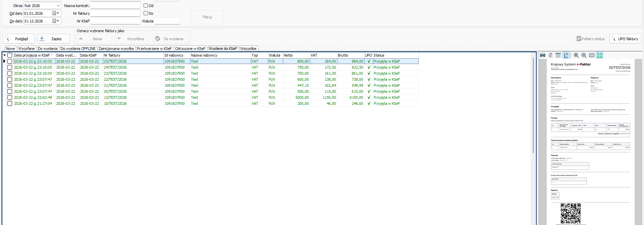Viewport: 644px width, 225px height.
Task: Click the zoom in magnifier icon
Action: pyautogui.click(x=576, y=55)
